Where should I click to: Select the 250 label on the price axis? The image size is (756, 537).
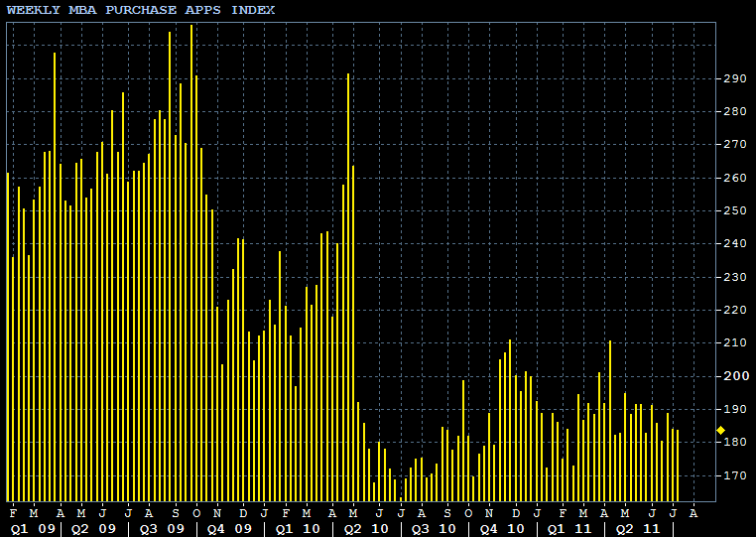click(x=734, y=210)
